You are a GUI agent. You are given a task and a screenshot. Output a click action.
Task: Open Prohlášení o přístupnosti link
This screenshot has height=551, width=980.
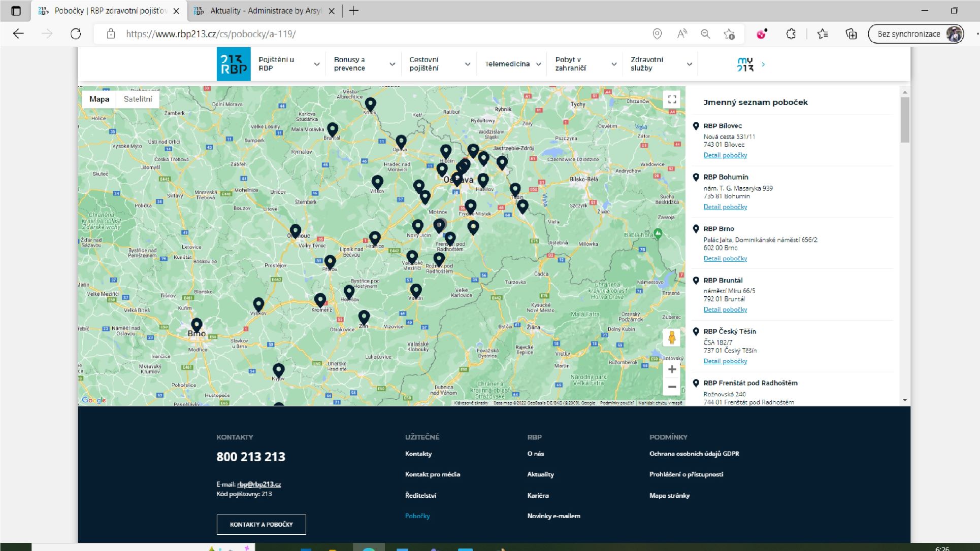[x=686, y=474]
